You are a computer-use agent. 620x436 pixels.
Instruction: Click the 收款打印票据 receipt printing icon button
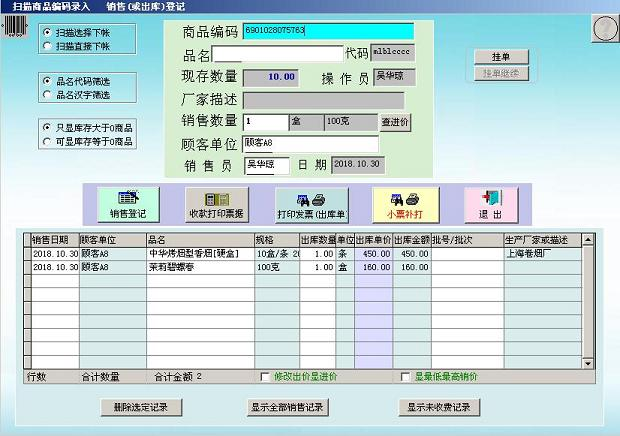tap(216, 204)
